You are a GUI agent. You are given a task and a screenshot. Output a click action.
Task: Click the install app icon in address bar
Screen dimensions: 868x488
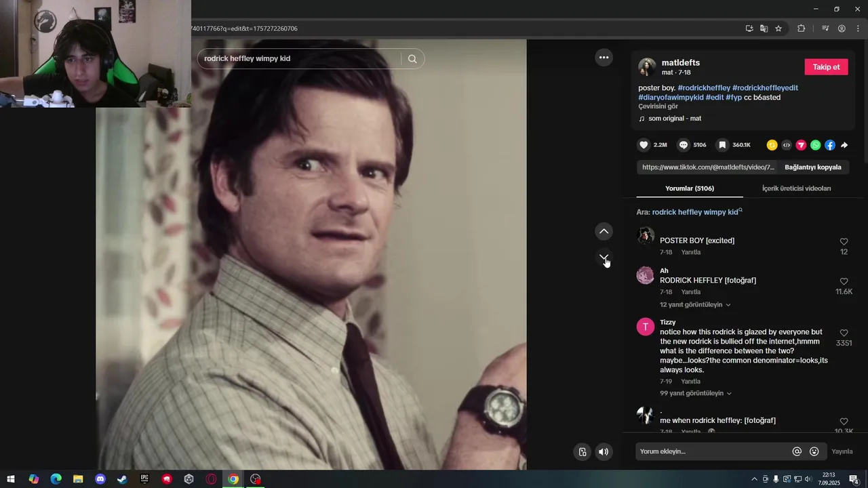click(x=749, y=28)
